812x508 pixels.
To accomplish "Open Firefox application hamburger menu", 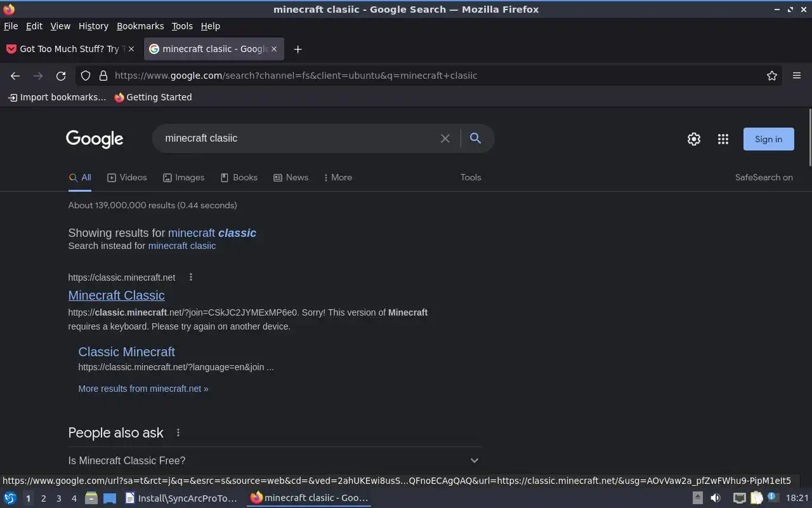I will 797,76.
